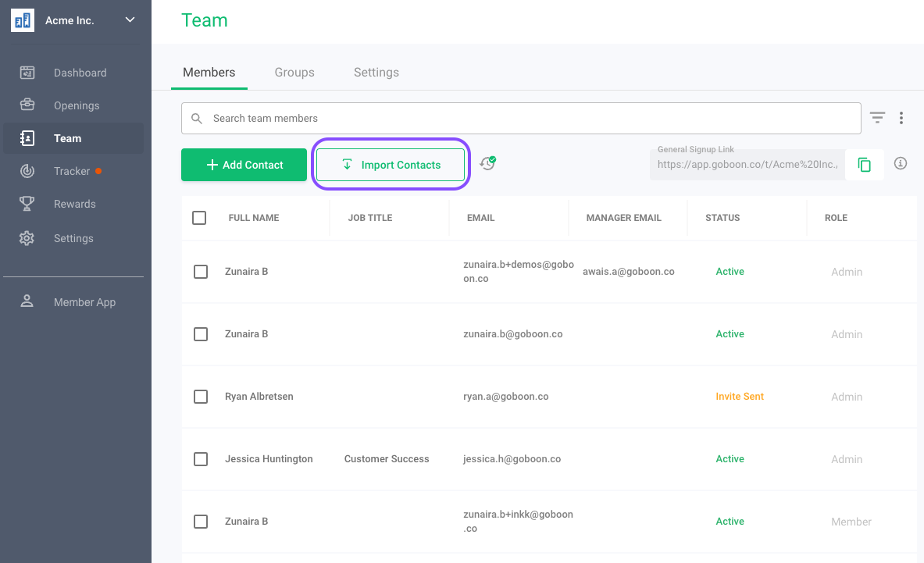Viewport: 924px width, 563px height.
Task: Open Openings in the sidebar
Action: tap(77, 105)
